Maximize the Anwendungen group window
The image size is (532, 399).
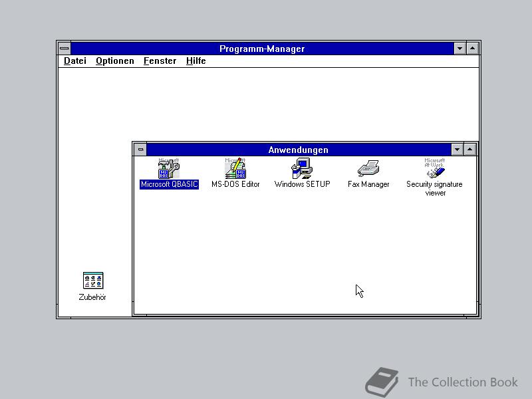[470, 150]
